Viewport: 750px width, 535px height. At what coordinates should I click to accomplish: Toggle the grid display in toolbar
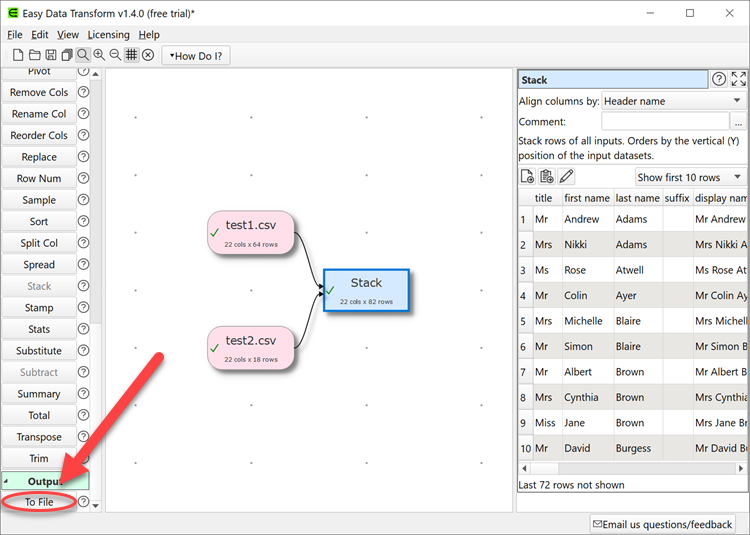(x=131, y=55)
